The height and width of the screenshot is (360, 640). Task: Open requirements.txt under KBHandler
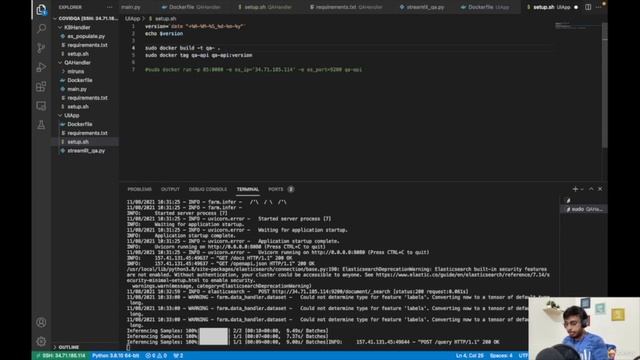click(x=87, y=45)
